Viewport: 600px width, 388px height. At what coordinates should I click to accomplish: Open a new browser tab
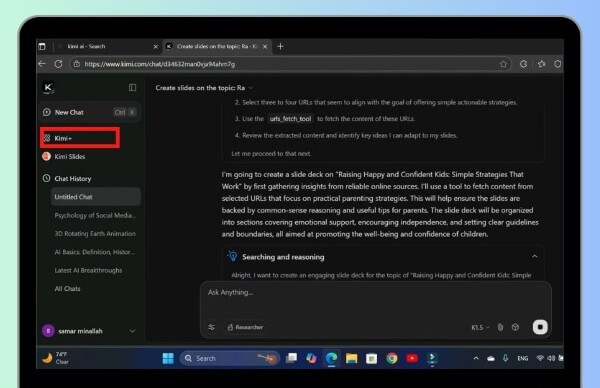pos(280,46)
